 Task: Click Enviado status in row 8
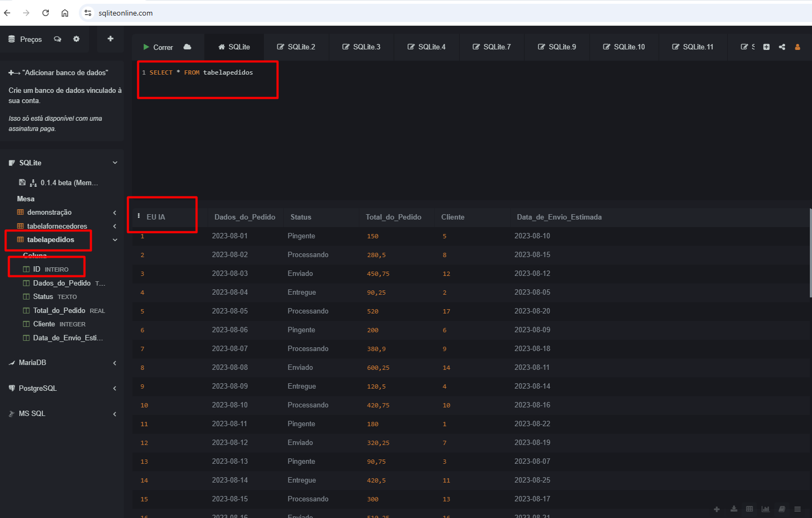(300, 367)
